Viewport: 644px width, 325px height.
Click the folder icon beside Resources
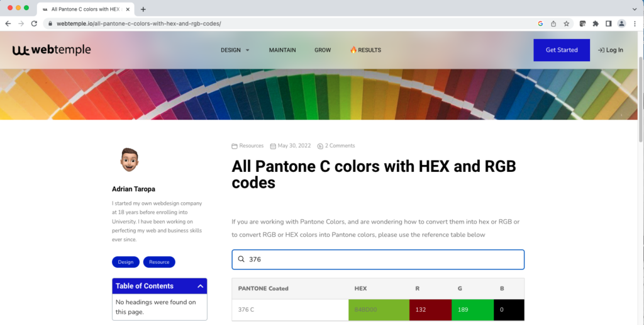[x=235, y=146]
